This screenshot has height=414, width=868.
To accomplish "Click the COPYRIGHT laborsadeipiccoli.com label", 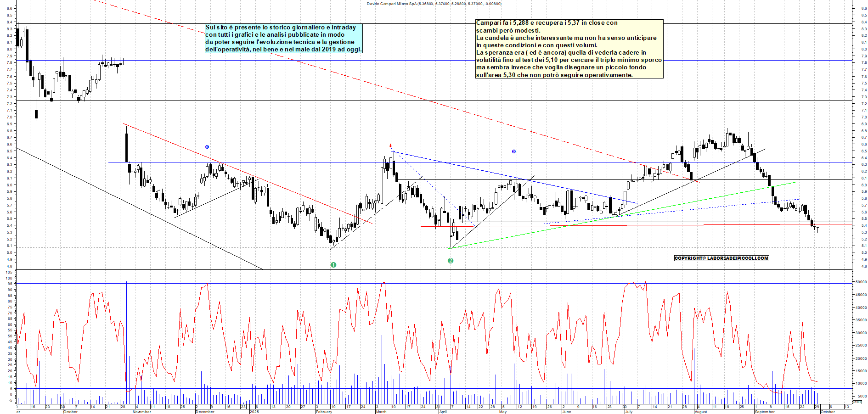I will point(721,258).
